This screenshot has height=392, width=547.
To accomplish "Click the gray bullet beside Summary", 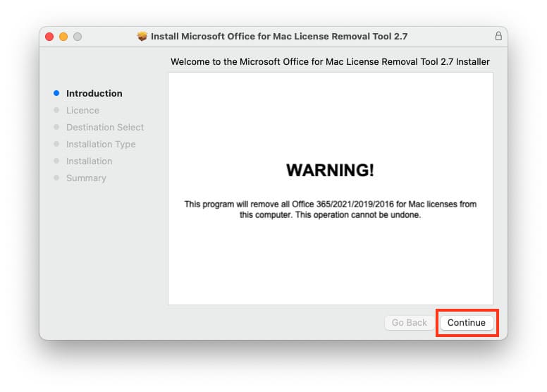I will click(56, 178).
